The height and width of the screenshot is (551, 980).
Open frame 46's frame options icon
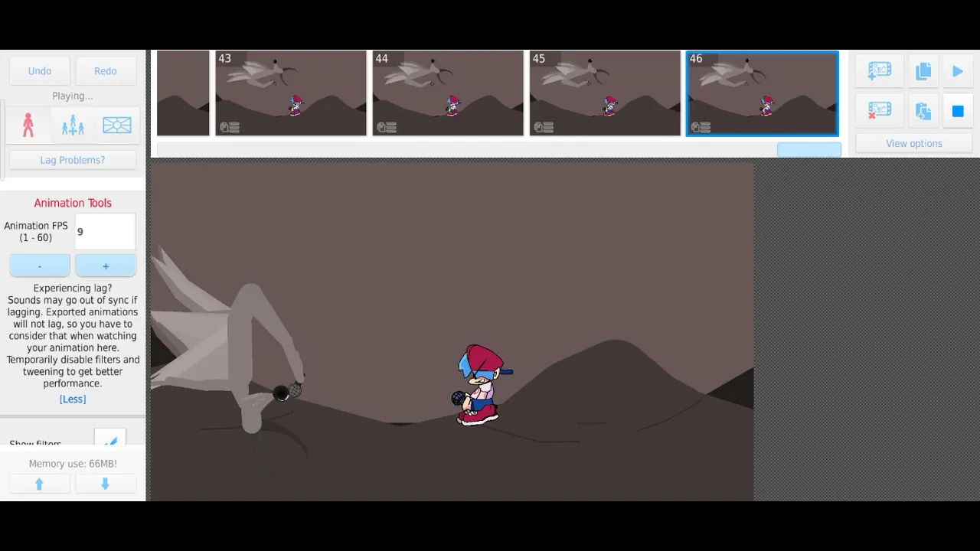pyautogui.click(x=701, y=127)
